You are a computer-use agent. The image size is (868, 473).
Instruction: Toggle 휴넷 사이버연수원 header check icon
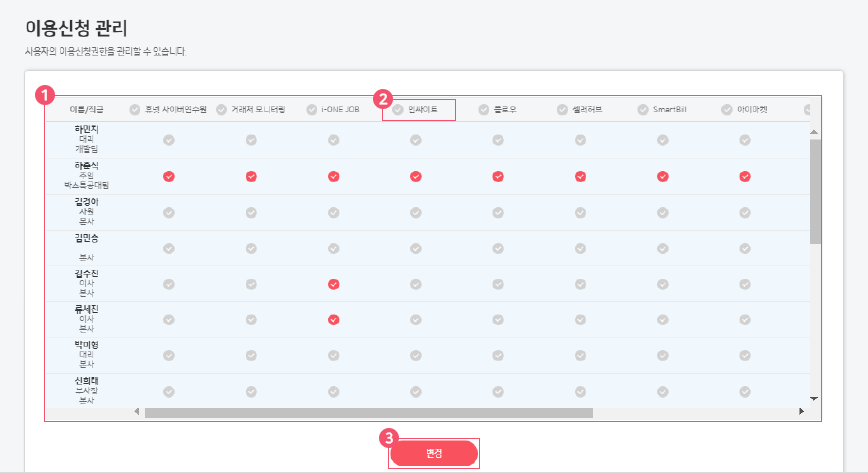pyautogui.click(x=134, y=109)
